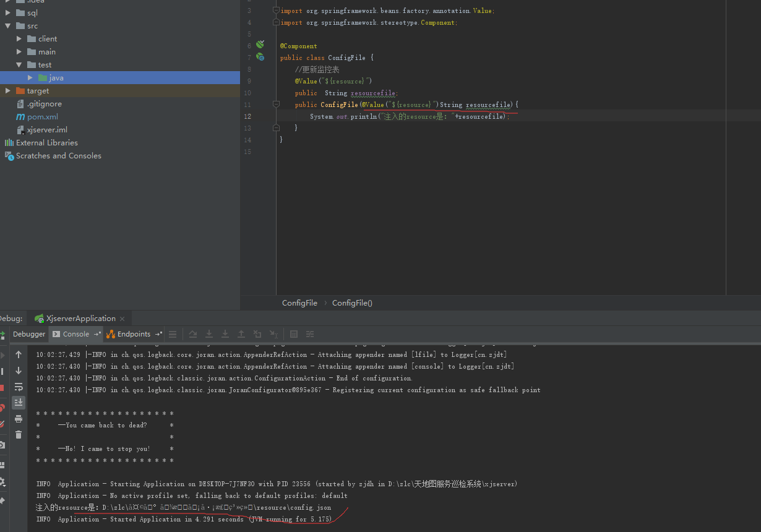Clear all console output with trash icon
761x532 pixels.
pyautogui.click(x=19, y=435)
